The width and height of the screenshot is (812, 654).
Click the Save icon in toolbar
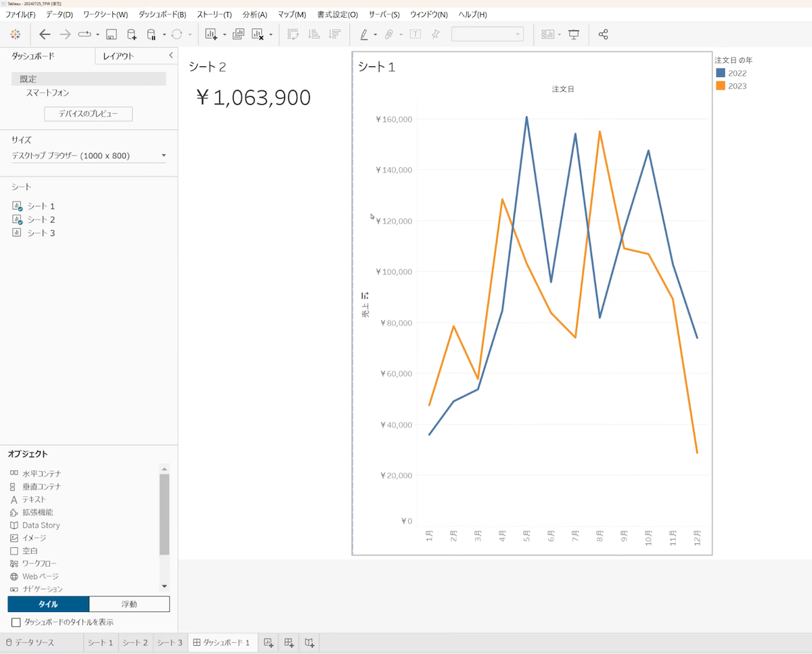pos(112,34)
